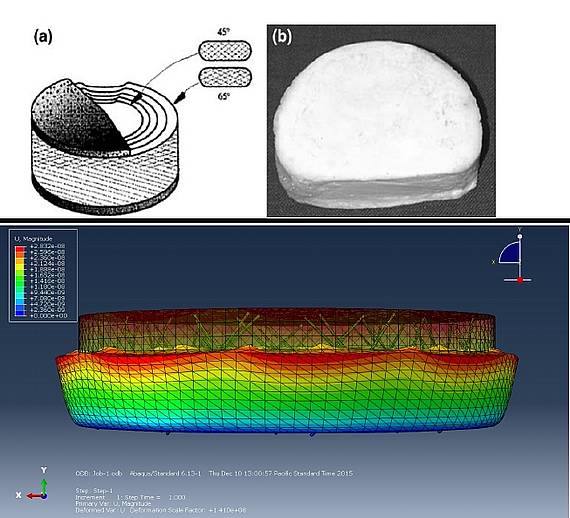Select the cutaway disc illustration

pyautogui.click(x=105, y=146)
